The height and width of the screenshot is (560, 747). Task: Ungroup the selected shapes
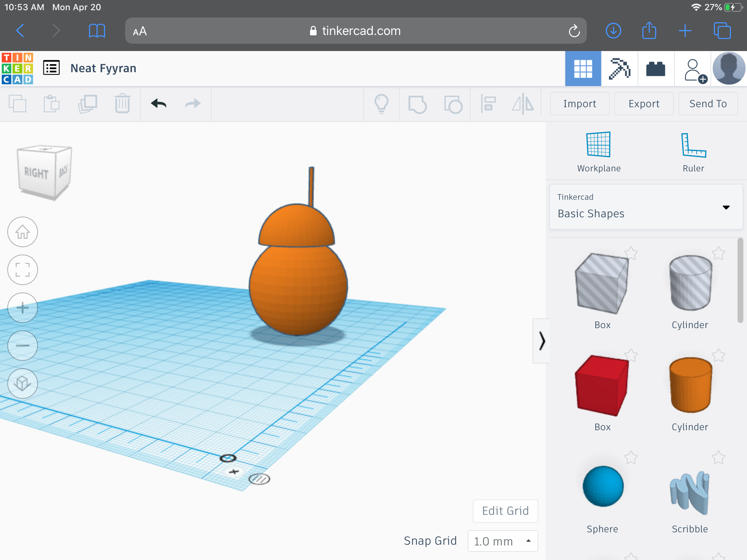pos(453,104)
